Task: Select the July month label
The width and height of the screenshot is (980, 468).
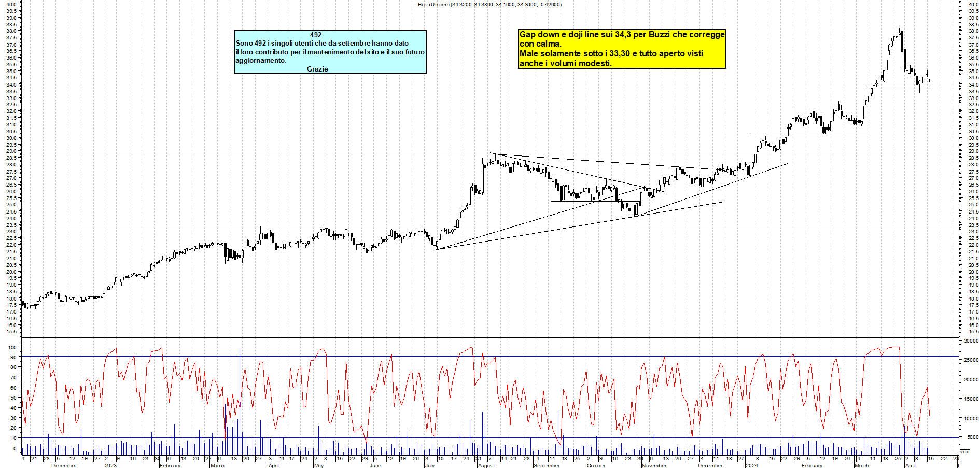Action: point(430,465)
